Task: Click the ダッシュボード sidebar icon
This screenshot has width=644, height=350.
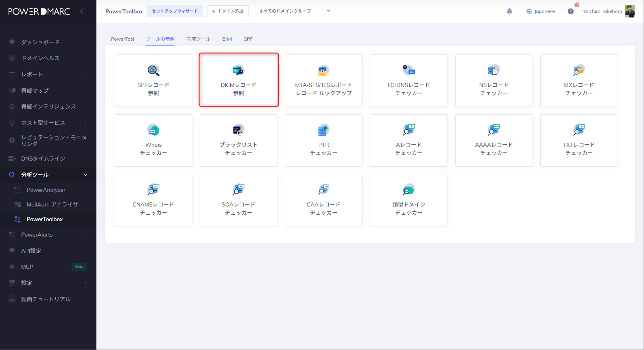Action: point(12,42)
